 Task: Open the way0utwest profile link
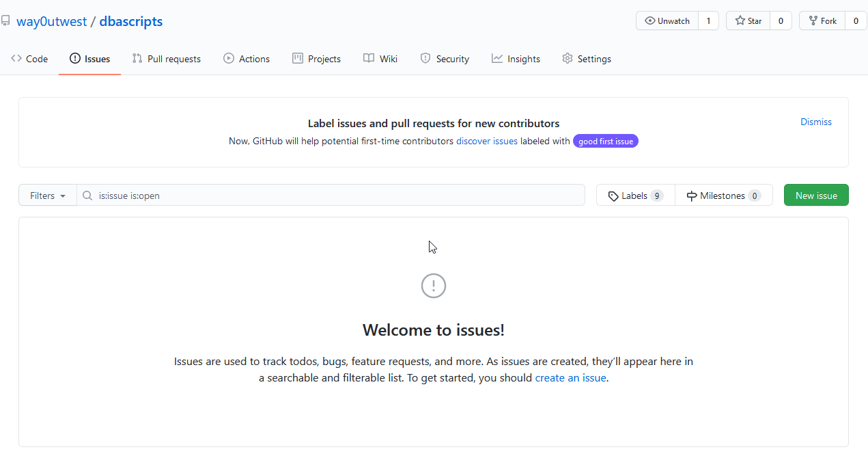click(x=52, y=21)
